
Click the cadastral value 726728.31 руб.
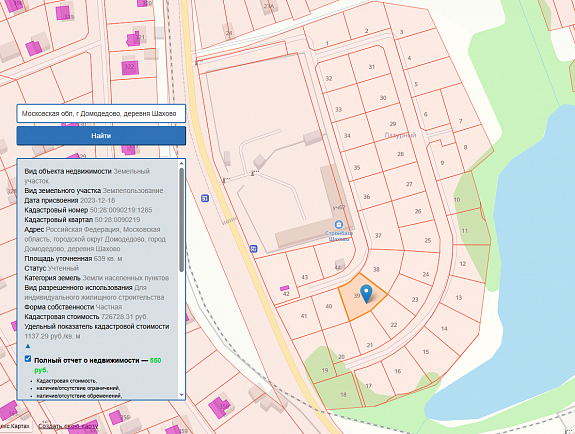(125, 317)
